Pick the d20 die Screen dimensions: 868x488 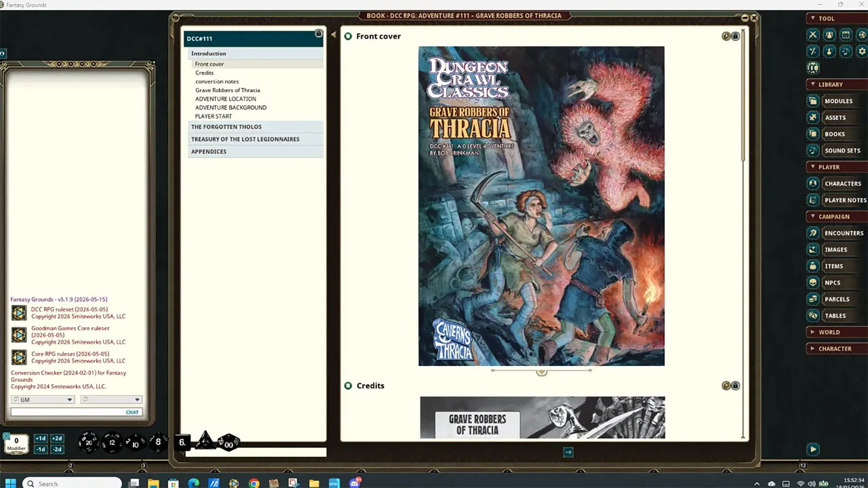click(89, 442)
